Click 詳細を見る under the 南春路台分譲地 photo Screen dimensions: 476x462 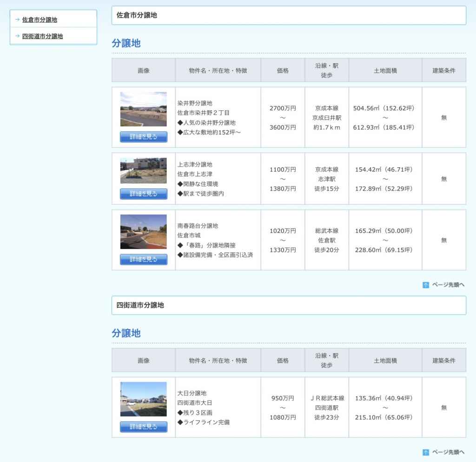click(143, 259)
